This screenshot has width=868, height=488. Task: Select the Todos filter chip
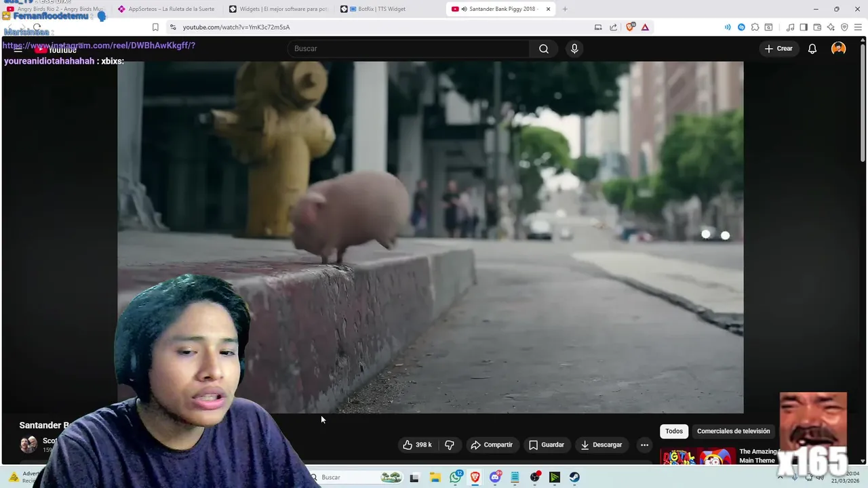[x=674, y=431]
